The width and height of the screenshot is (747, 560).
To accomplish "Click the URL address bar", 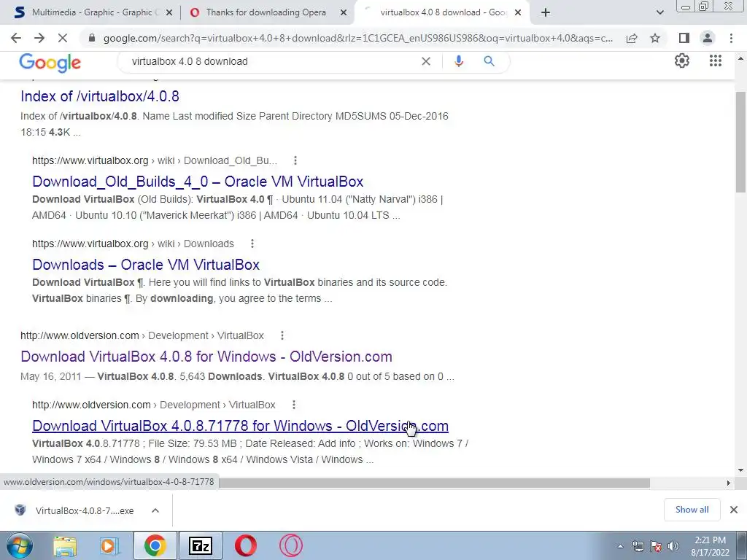I will 357,38.
